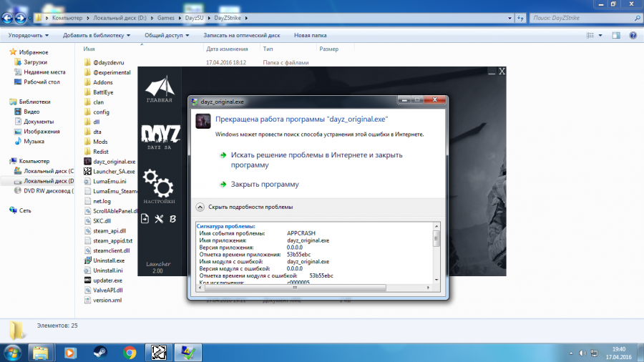Select the Launcher_SA.exe file
Viewport: 644px width, 362px height.
click(114, 171)
